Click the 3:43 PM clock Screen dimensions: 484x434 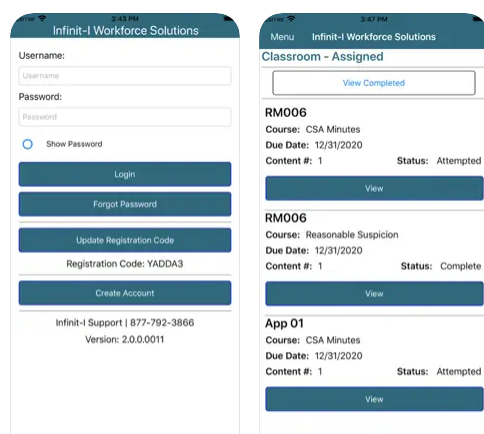click(125, 18)
